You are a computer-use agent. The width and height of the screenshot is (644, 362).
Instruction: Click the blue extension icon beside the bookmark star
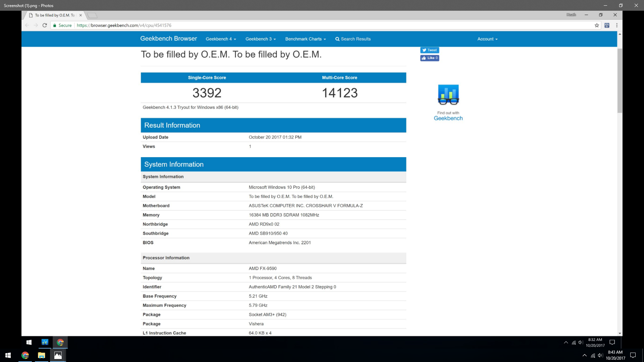(x=607, y=25)
